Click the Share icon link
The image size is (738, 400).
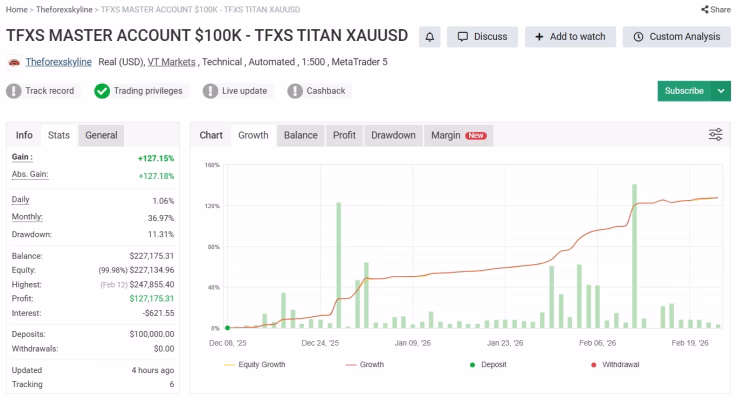716,9
